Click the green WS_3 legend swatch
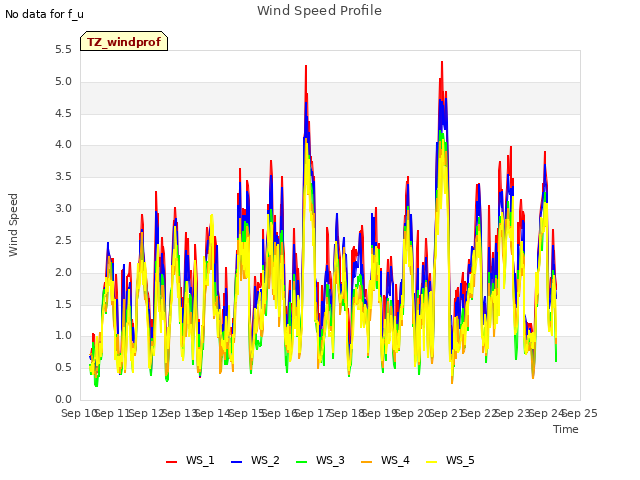The height and width of the screenshot is (480, 640). coord(301,462)
